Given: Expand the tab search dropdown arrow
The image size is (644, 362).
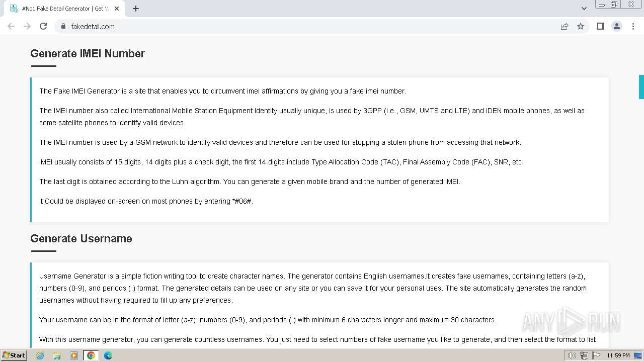Looking at the screenshot, I should point(584,9).
